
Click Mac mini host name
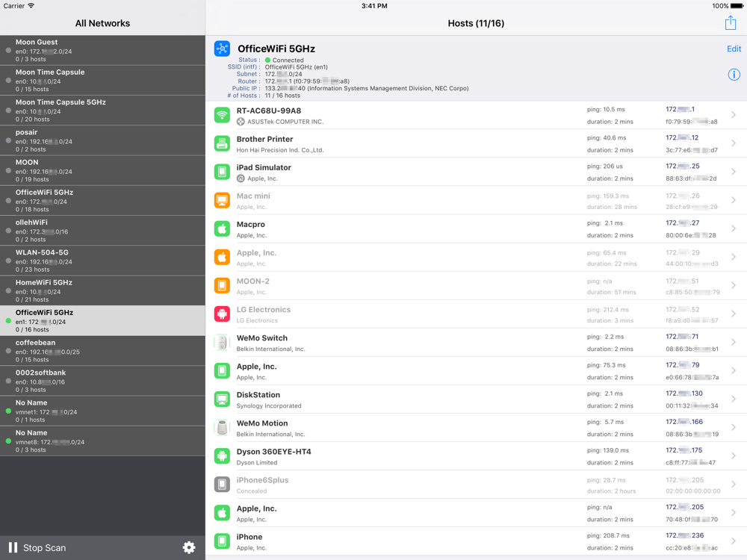click(253, 196)
